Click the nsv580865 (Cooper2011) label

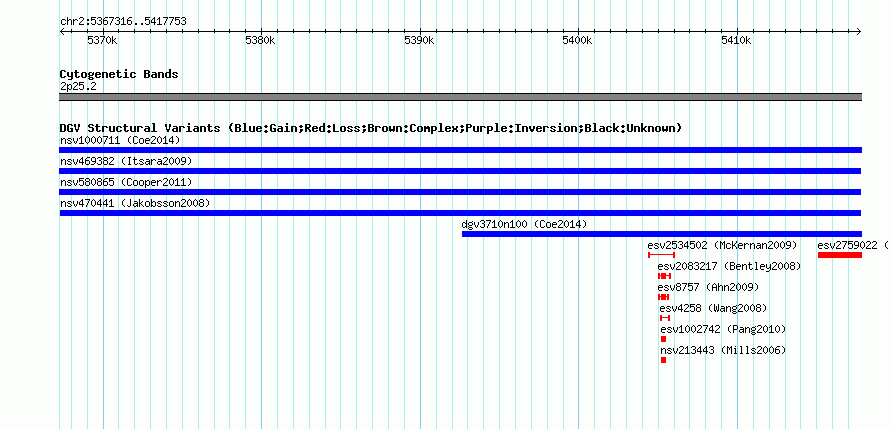(126, 182)
